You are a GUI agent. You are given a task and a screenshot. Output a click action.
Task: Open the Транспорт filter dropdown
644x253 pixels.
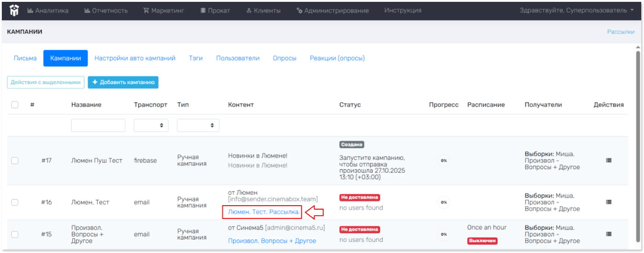tap(151, 125)
